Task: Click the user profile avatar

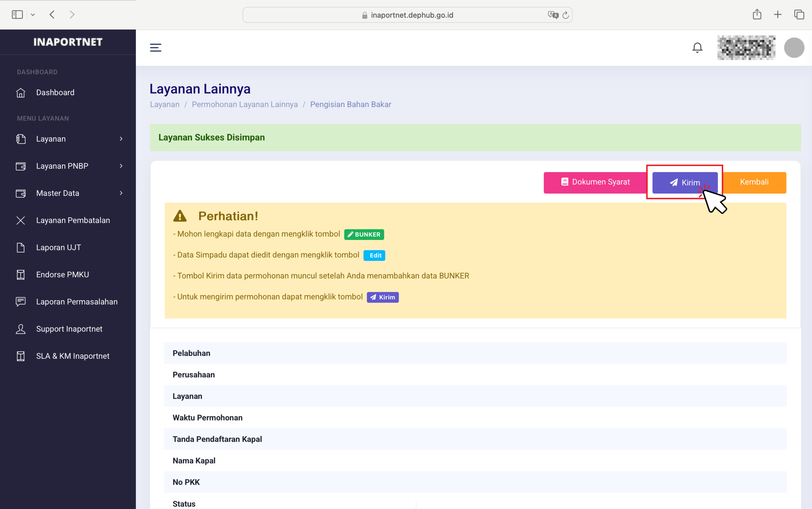Action: 794,47
